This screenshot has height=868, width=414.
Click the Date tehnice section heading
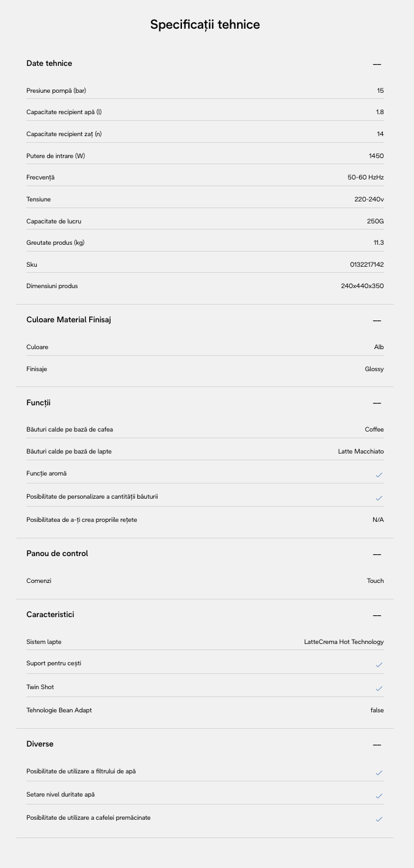click(x=49, y=63)
